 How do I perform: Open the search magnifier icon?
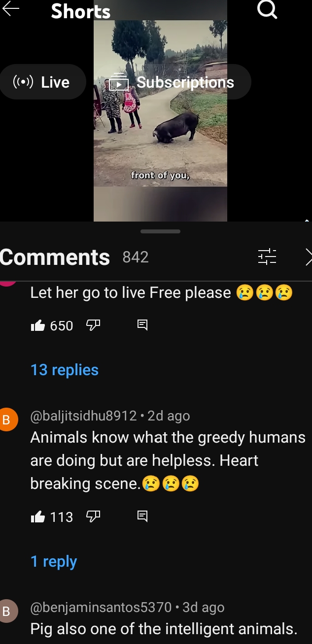[267, 9]
